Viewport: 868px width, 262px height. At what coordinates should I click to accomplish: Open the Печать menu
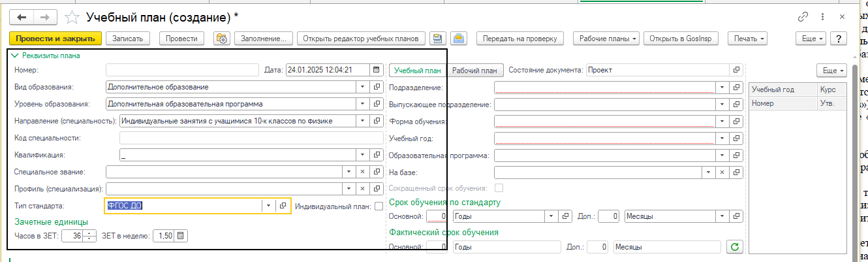[x=747, y=39]
